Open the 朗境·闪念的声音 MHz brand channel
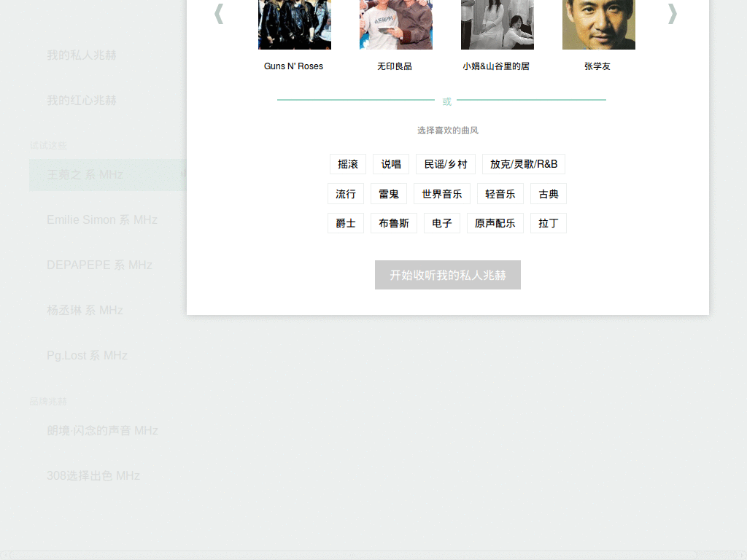747x560 pixels. pos(101,430)
